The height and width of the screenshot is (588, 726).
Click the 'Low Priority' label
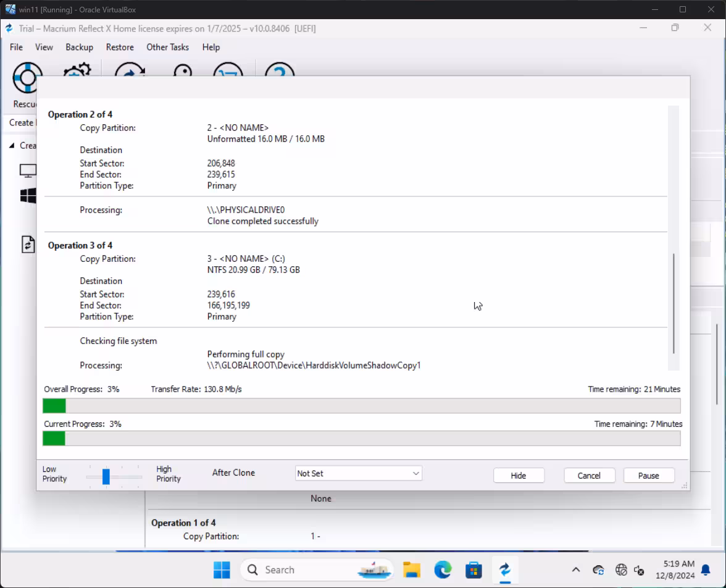point(54,474)
